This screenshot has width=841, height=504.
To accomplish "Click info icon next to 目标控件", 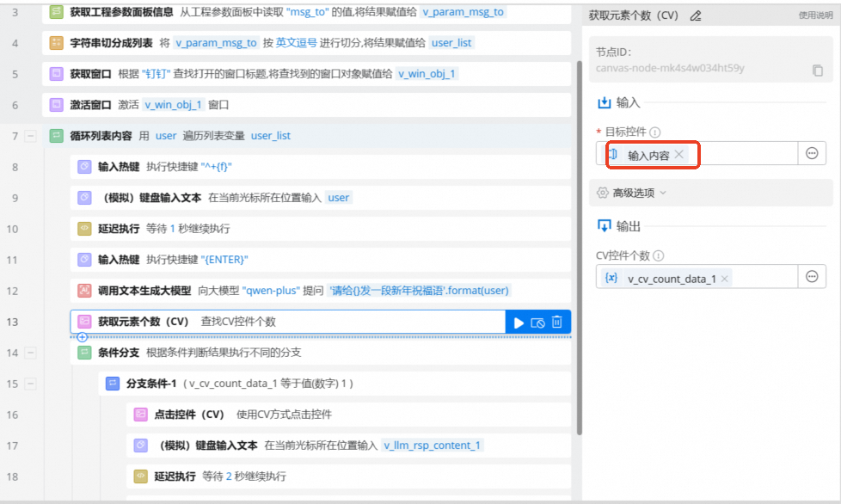I will pyautogui.click(x=655, y=132).
